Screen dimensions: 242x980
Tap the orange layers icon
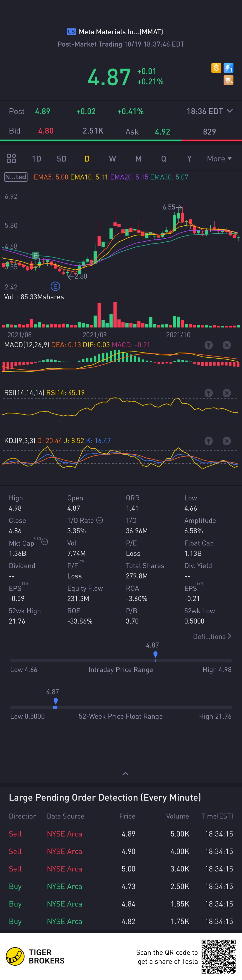point(228,80)
